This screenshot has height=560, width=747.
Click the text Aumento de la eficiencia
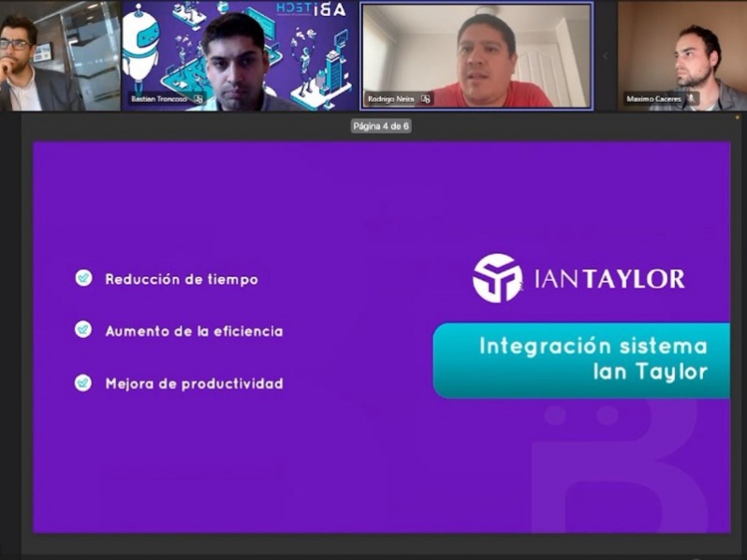coord(194,332)
